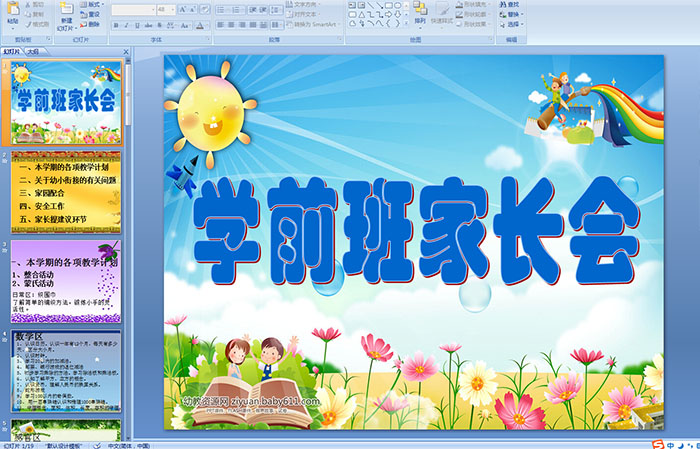The width and height of the screenshot is (700, 449).
Task: Click Convert to SmartArt (转换为 SmartArt)
Action: pos(312,24)
